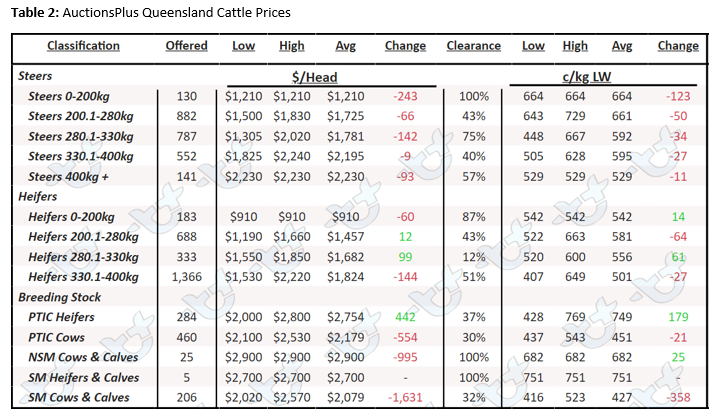The image size is (717, 417).
Task: Select the green 442 change value
Action: click(x=405, y=317)
